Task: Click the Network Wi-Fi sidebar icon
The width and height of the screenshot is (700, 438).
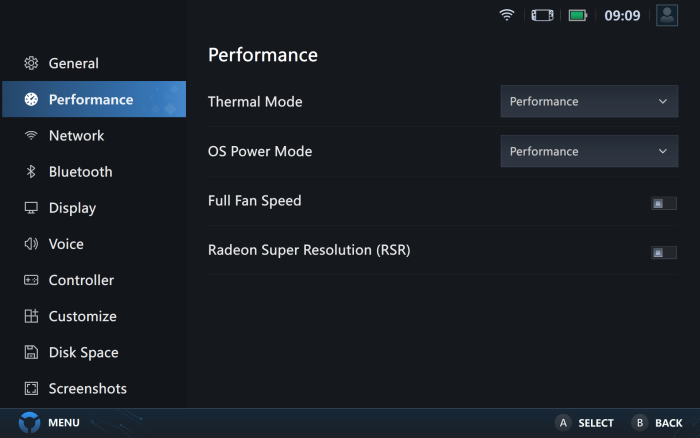Action: 31,136
